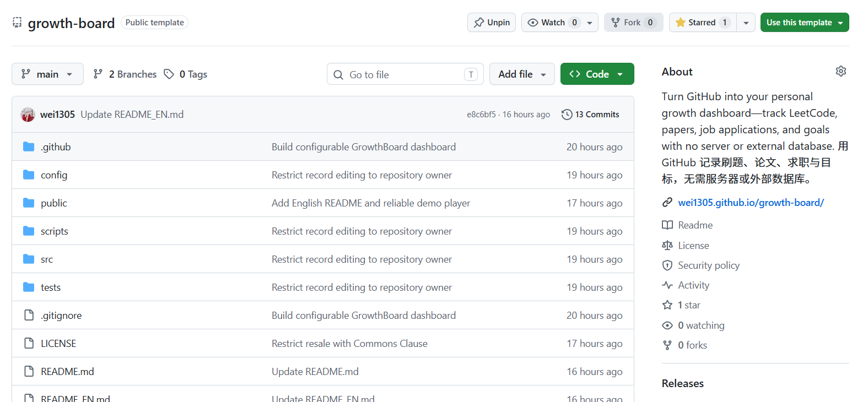Screen dimensions: 868x402
Task: Open the growth-board repository name link
Action: tap(71, 23)
